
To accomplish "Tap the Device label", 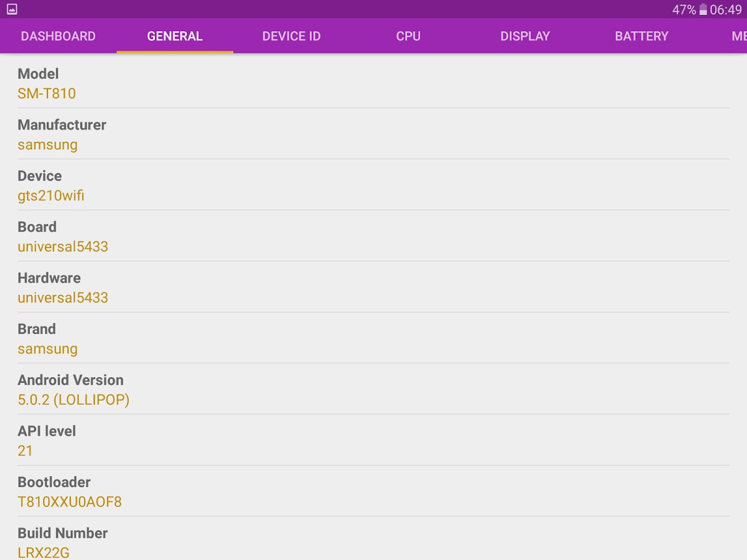I will coord(40,176).
